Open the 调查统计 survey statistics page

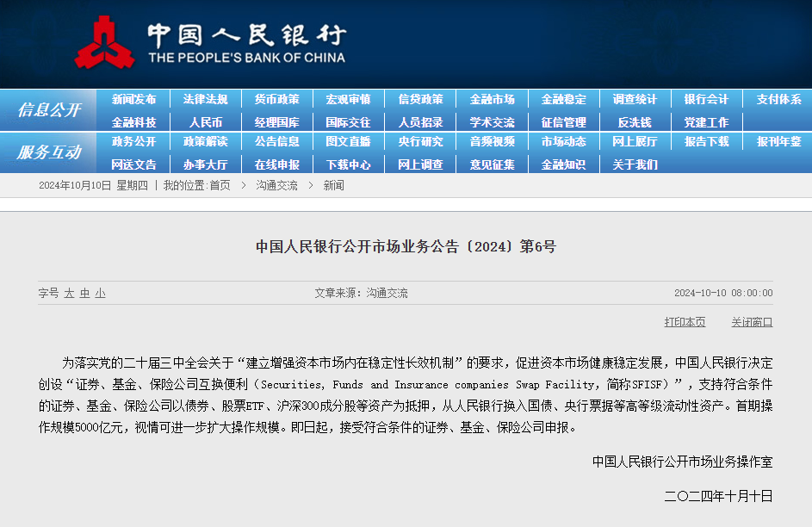tap(635, 99)
